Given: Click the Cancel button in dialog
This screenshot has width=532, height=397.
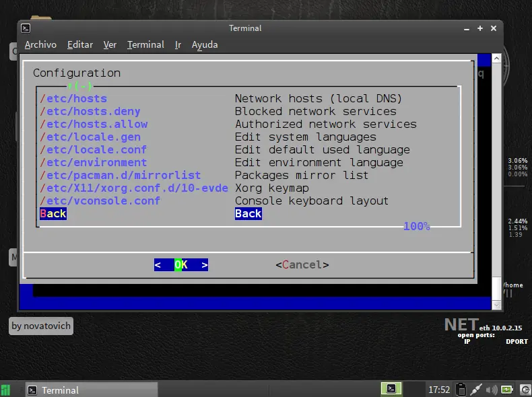Looking at the screenshot, I should [x=302, y=265].
